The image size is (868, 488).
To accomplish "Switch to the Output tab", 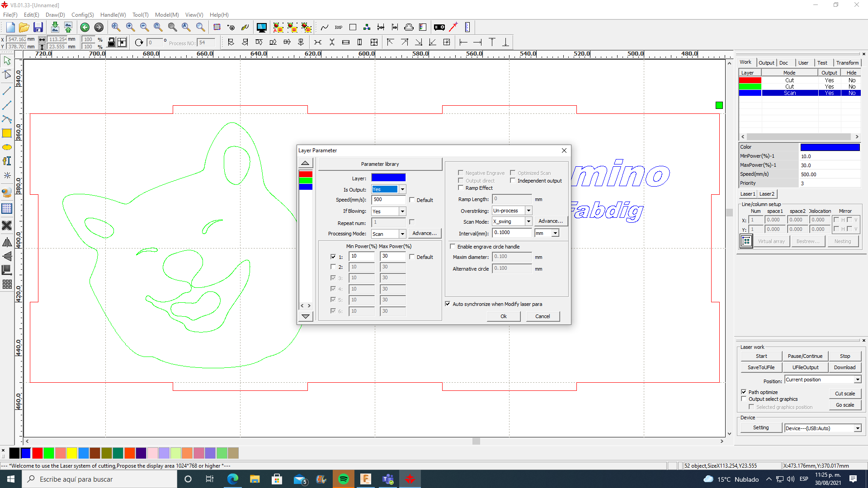I will click(x=766, y=63).
